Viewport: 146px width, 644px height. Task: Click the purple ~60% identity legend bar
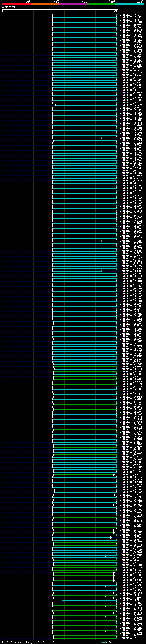[73, 4]
